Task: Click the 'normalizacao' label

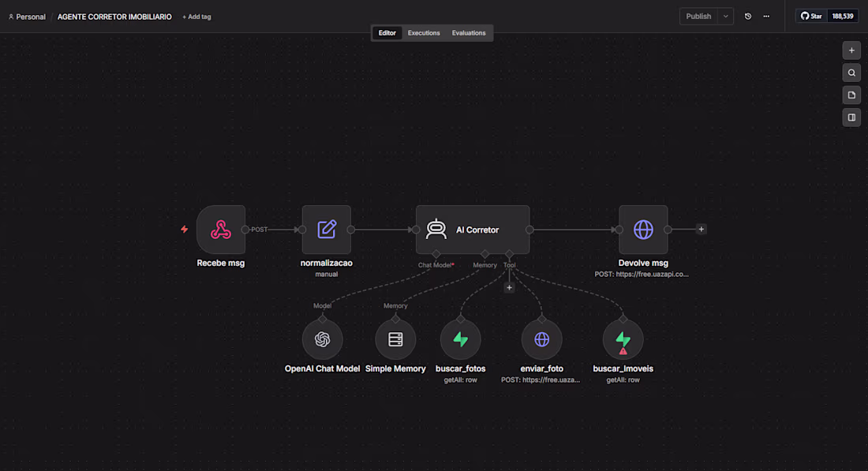Action: pyautogui.click(x=327, y=264)
